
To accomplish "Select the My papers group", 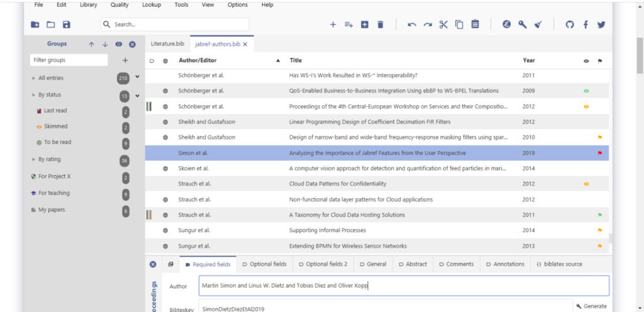I will [x=52, y=209].
